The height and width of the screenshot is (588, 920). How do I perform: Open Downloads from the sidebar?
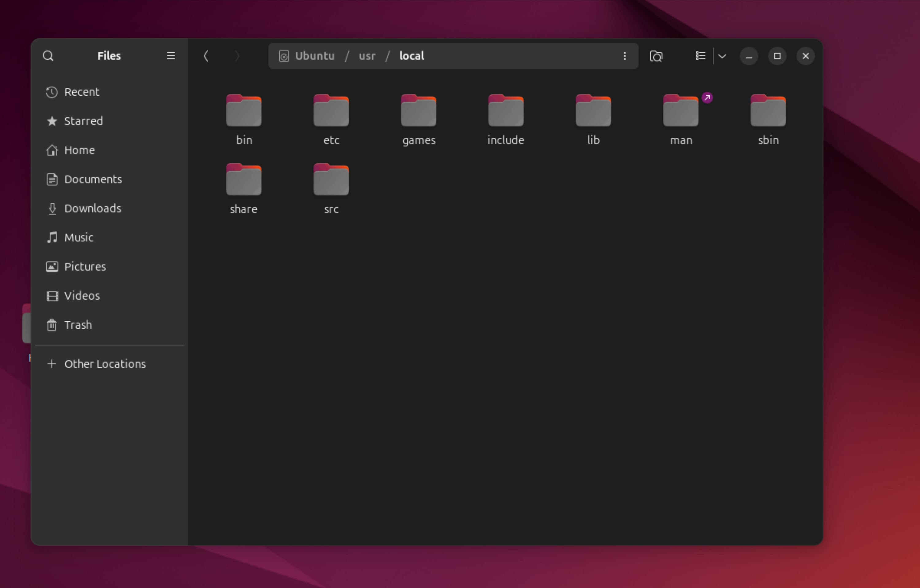[92, 208]
